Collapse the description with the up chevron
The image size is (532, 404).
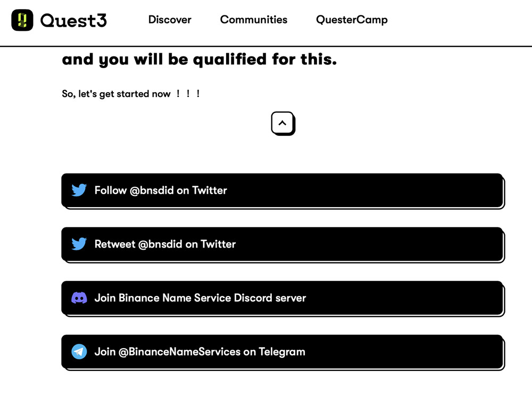282,123
